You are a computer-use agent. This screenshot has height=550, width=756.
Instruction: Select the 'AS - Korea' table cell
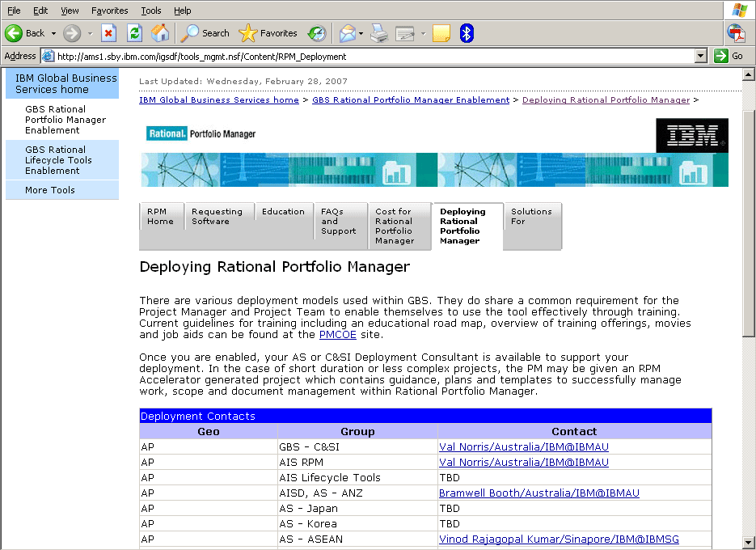(x=357, y=524)
